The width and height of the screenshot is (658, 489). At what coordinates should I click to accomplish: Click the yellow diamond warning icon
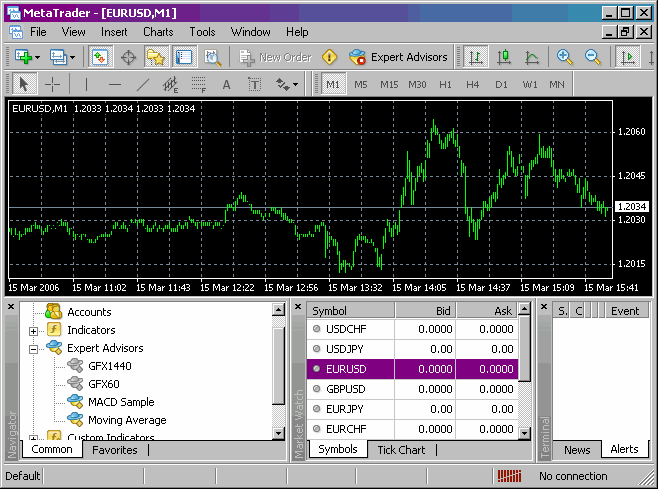point(329,57)
